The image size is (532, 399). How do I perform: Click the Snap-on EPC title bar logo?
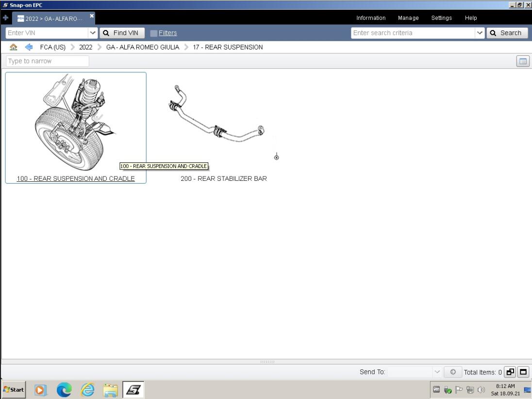(x=5, y=5)
